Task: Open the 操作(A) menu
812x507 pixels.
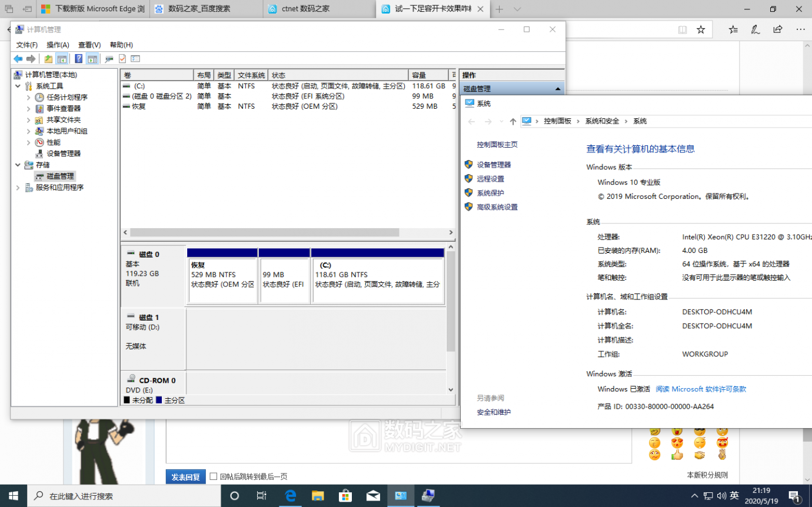Action: (58, 45)
